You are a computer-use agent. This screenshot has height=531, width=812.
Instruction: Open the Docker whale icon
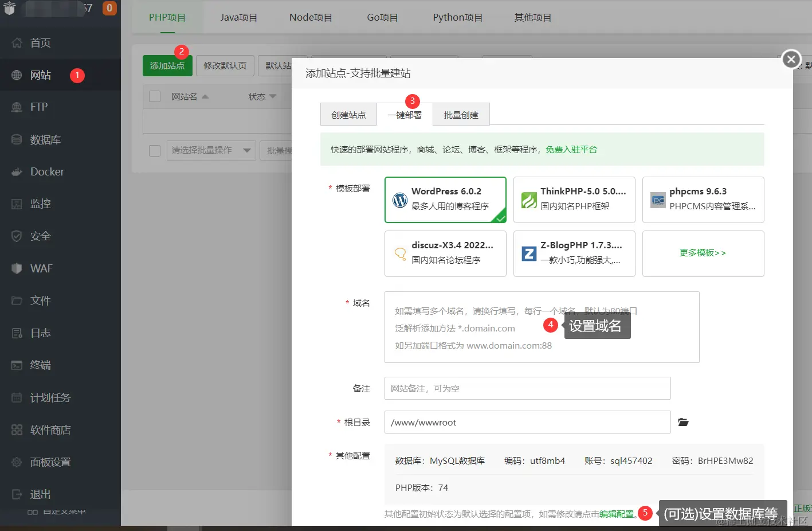[17, 171]
